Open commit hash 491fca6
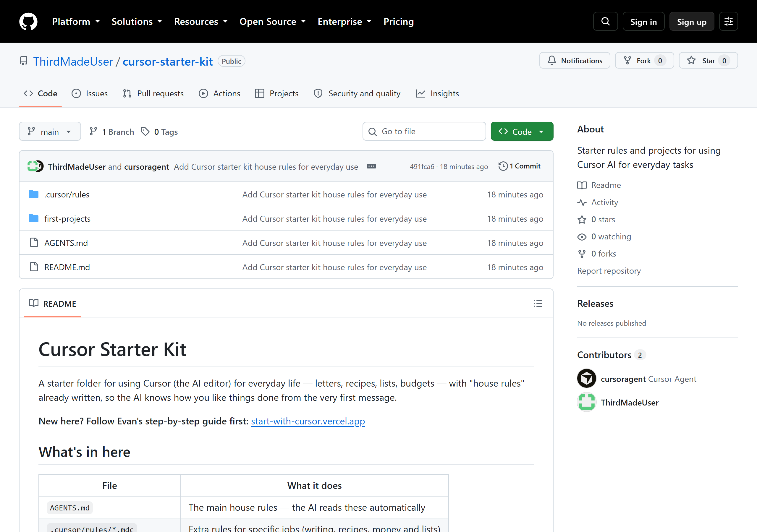Screen dimensions: 757x532 pos(422,167)
